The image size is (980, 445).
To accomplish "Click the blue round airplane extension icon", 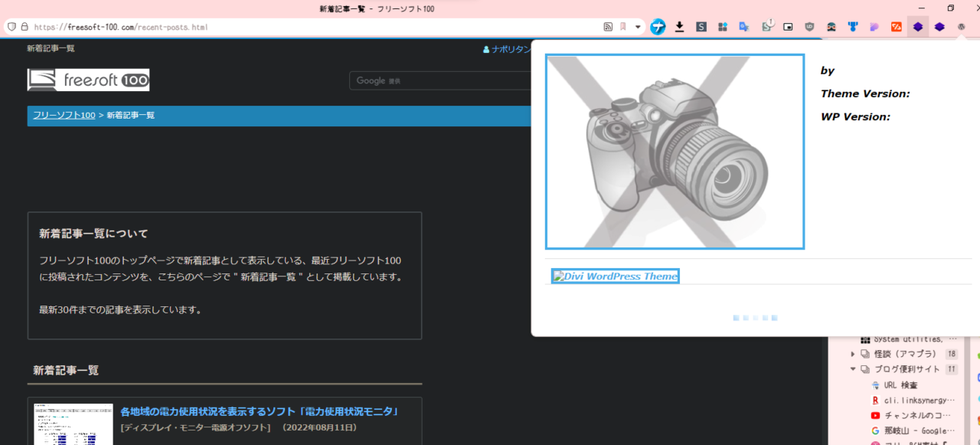I will (x=658, y=27).
